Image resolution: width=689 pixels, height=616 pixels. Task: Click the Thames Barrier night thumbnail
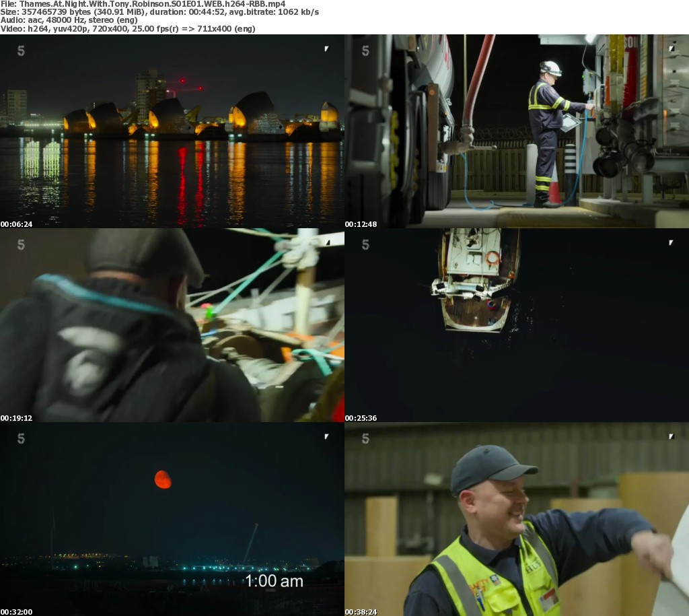click(x=172, y=131)
